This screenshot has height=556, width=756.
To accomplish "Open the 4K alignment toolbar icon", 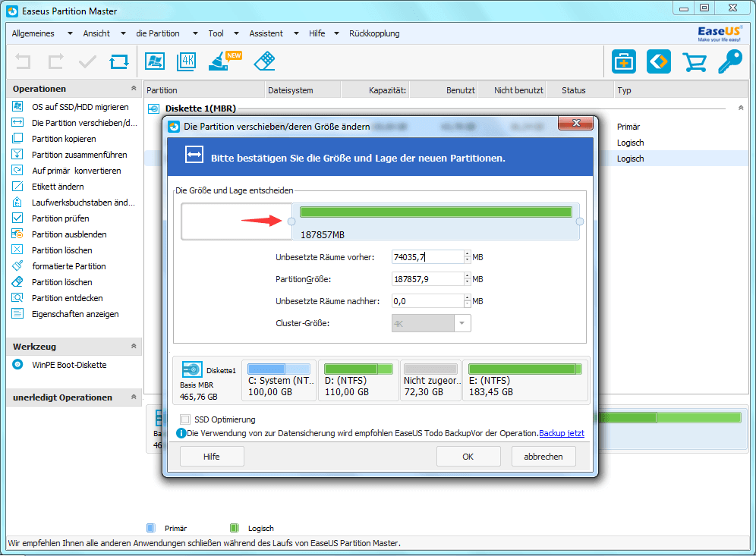I will tap(187, 61).
